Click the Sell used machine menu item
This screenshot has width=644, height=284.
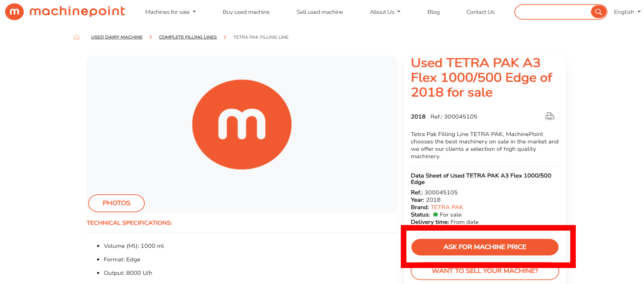coord(320,12)
